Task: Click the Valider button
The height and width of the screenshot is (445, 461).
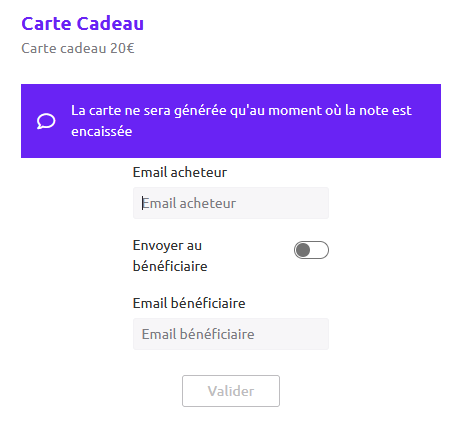Action: pyautogui.click(x=231, y=391)
